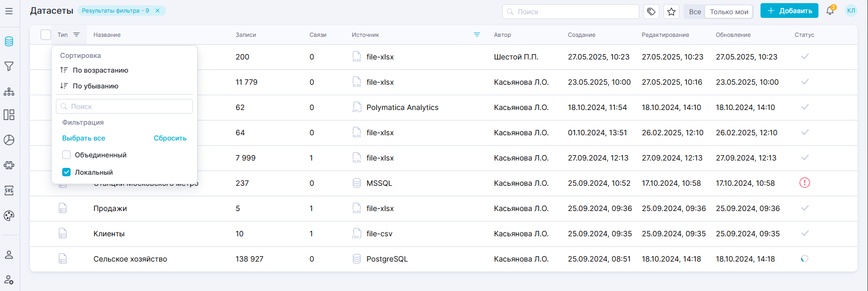
Task: Open the notifications bell
Action: 830,11
